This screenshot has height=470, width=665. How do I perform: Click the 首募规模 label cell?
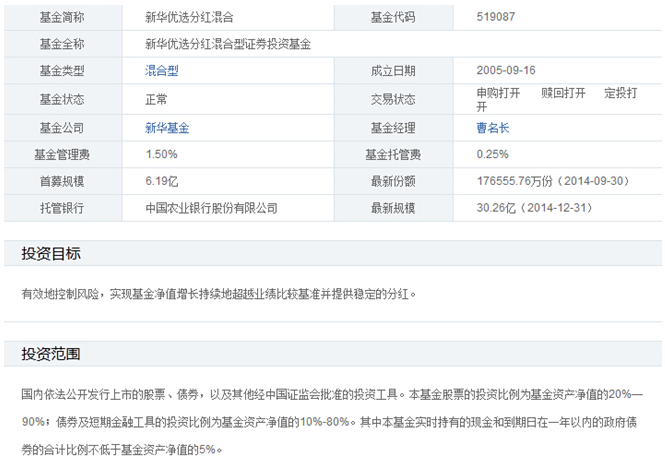point(63,182)
